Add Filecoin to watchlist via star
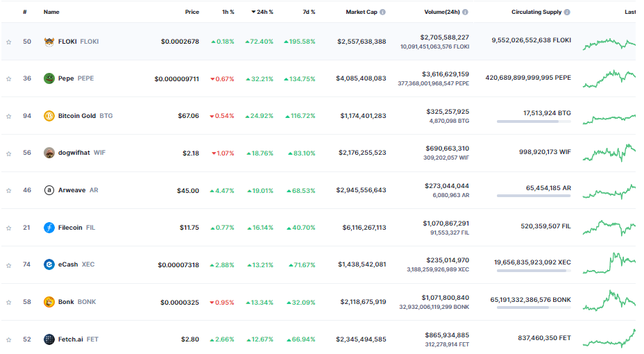644x354 pixels. point(8,228)
